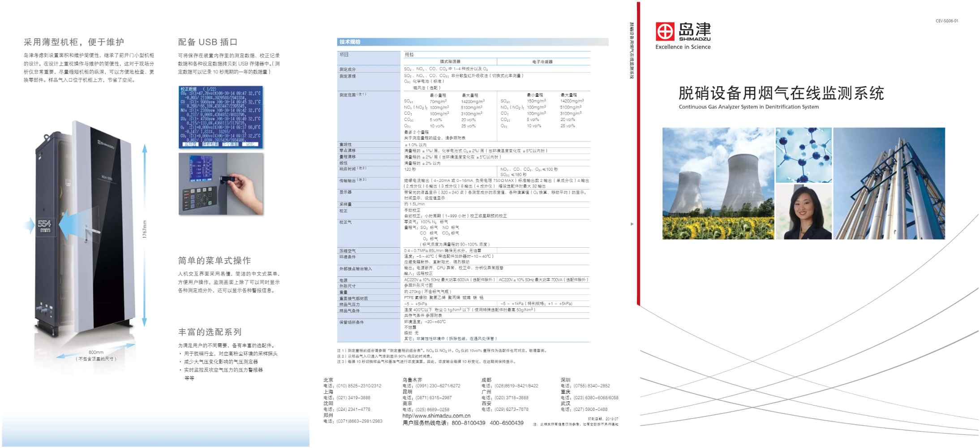Select the industrial pipes photo

889,183
